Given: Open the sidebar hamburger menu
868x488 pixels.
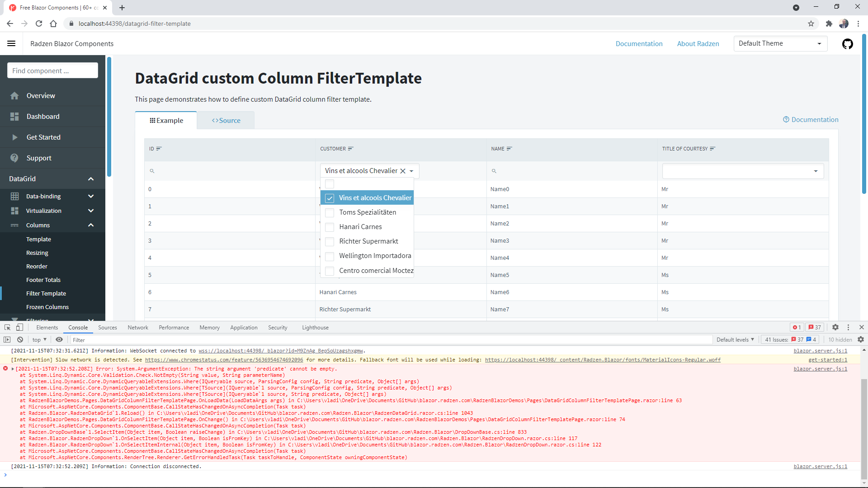Looking at the screenshot, I should click(11, 43).
